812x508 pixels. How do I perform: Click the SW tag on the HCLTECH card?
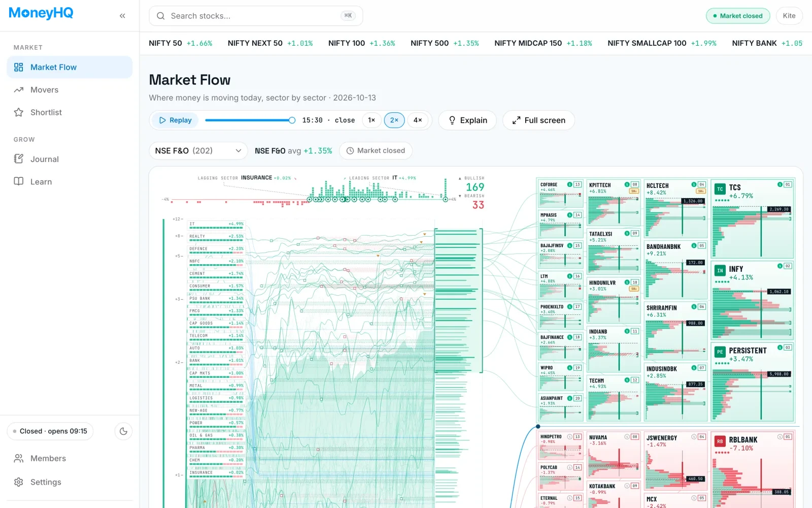(701, 191)
